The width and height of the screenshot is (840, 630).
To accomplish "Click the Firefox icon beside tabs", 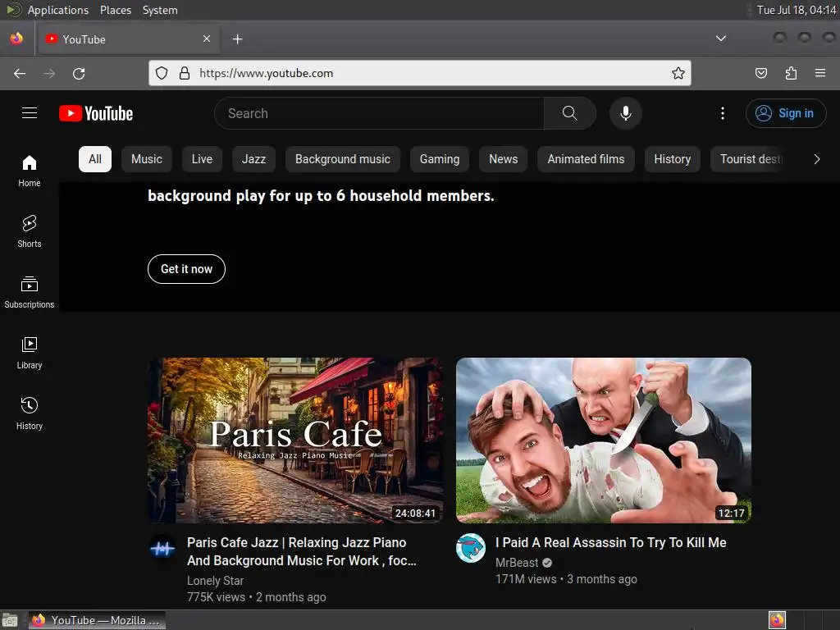I will (x=16, y=39).
